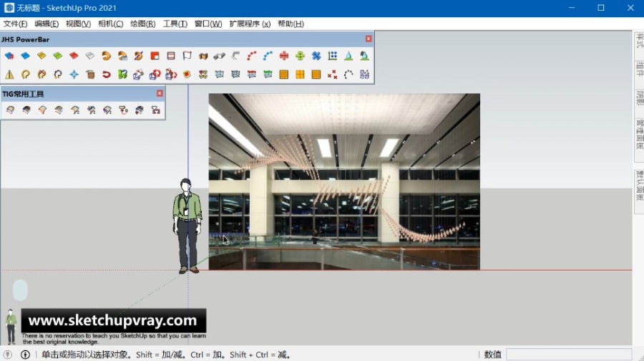The width and height of the screenshot is (644, 361).
Task: Click the green-topped wireframe box icon
Action: point(268,74)
